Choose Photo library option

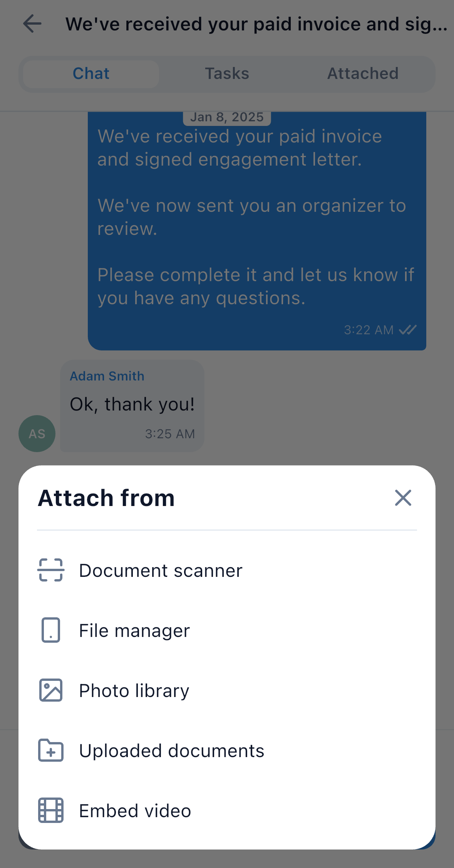[x=227, y=690]
